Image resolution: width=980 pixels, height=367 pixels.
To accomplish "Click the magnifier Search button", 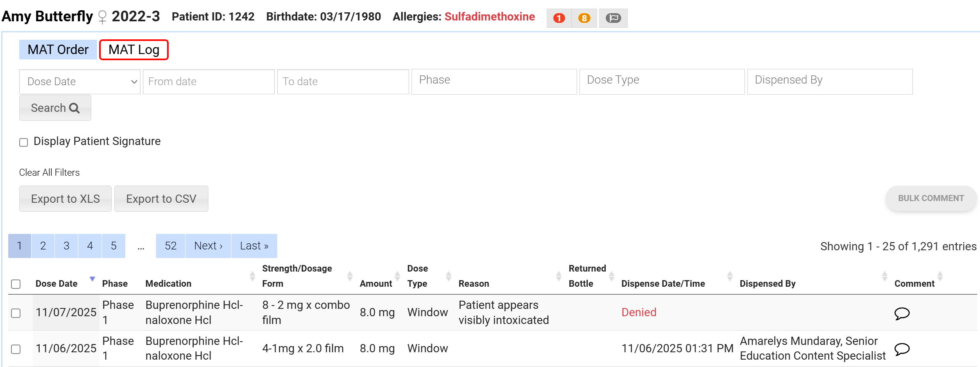I will 55,108.
